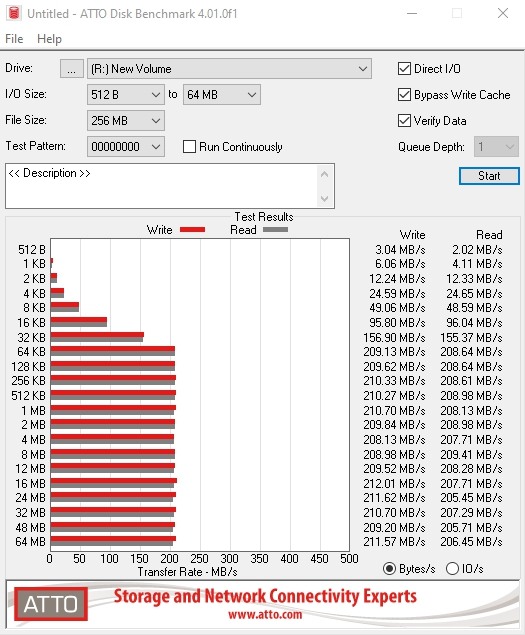Start the benchmark with the Start button
Image resolution: width=525 pixels, height=635 pixels.
point(489,176)
